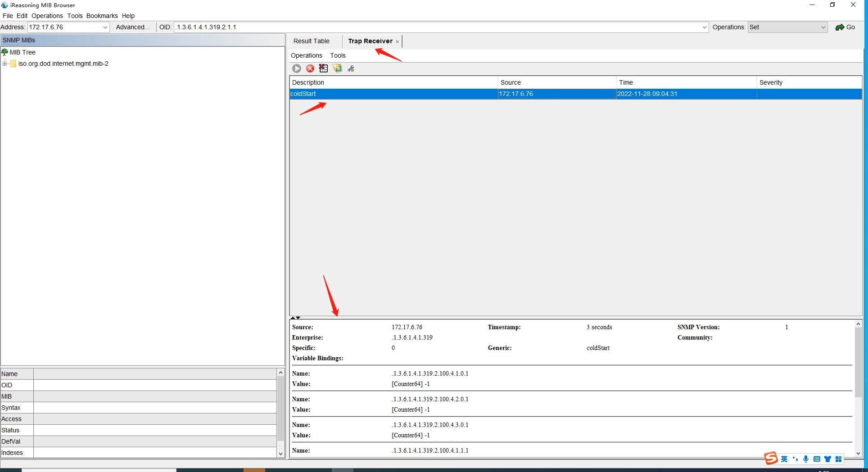Close the Trap Receiver tab
This screenshot has width=868, height=472.
click(x=397, y=41)
